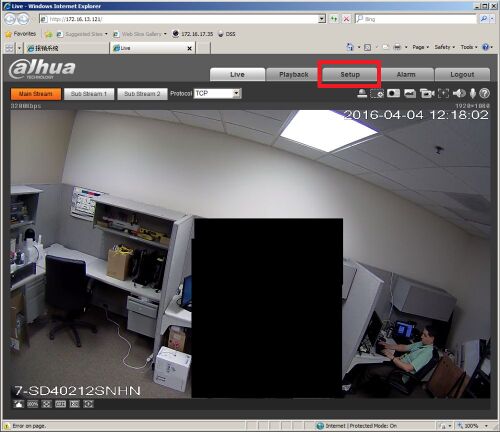
Task: Switch to Sub Stream 1
Action: 89,94
